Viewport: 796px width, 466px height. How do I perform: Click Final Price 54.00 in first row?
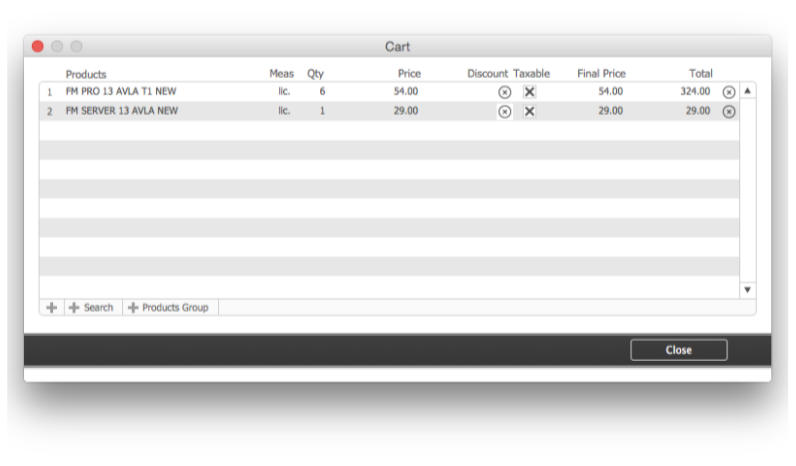click(610, 92)
